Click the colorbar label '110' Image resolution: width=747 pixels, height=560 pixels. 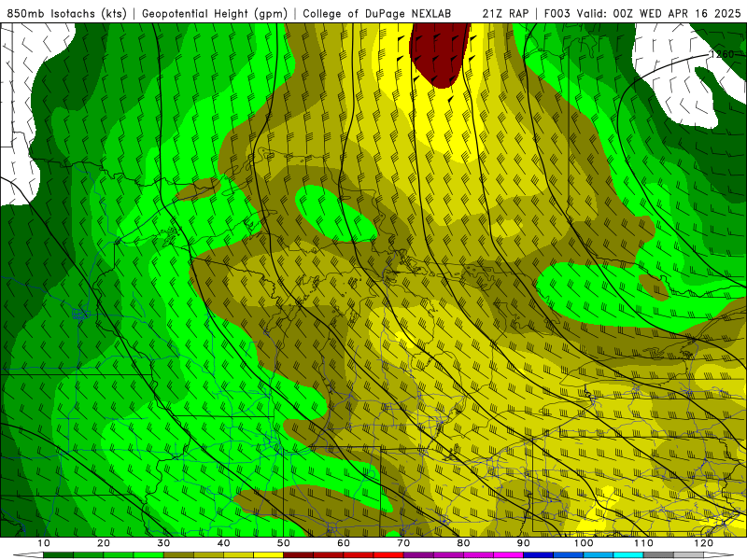pyautogui.click(x=643, y=543)
